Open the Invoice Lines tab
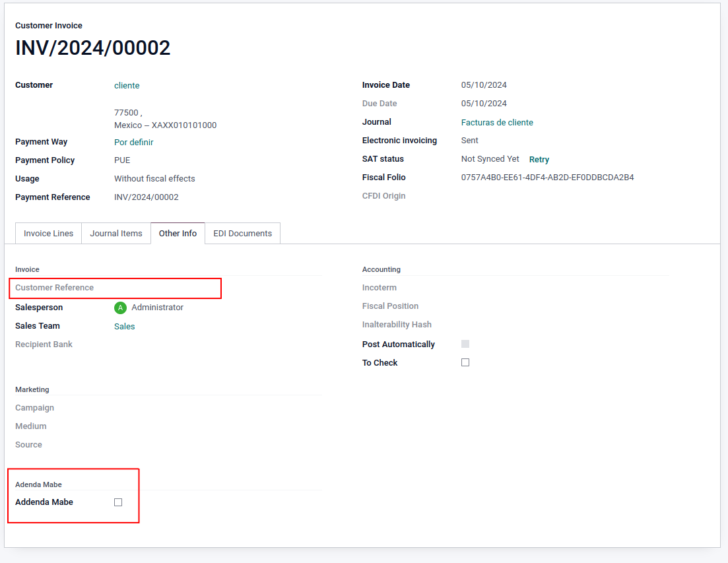 coord(48,234)
